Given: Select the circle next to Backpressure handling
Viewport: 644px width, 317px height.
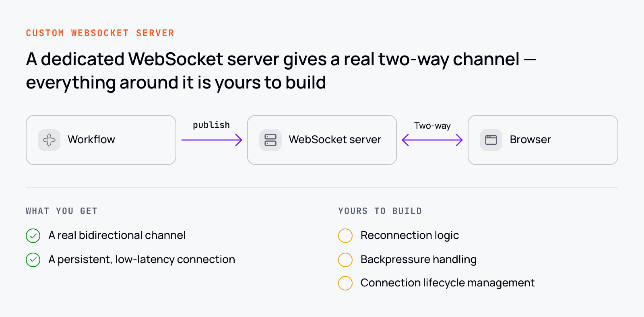Looking at the screenshot, I should pos(345,260).
